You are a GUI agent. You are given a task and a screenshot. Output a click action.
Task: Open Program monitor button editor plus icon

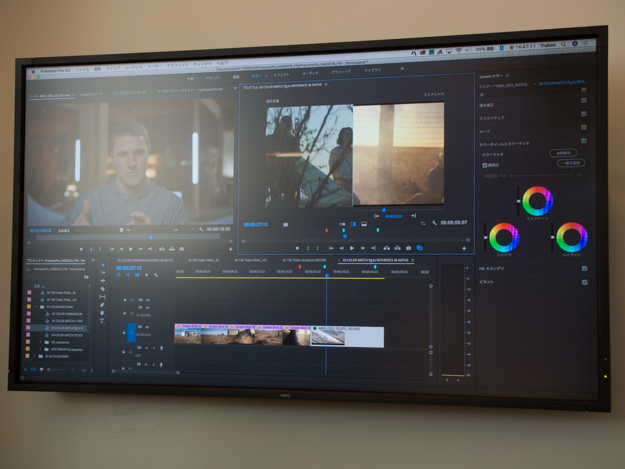464,249
